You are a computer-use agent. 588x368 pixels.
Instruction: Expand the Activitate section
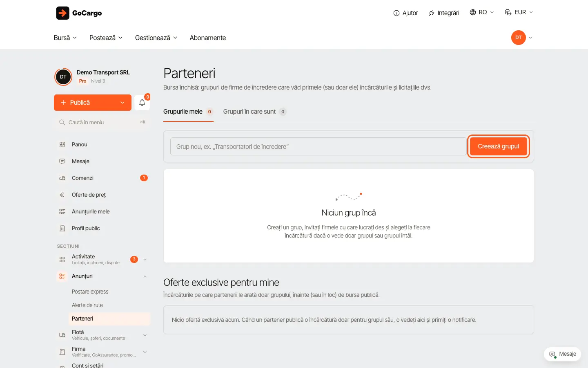pyautogui.click(x=102, y=259)
